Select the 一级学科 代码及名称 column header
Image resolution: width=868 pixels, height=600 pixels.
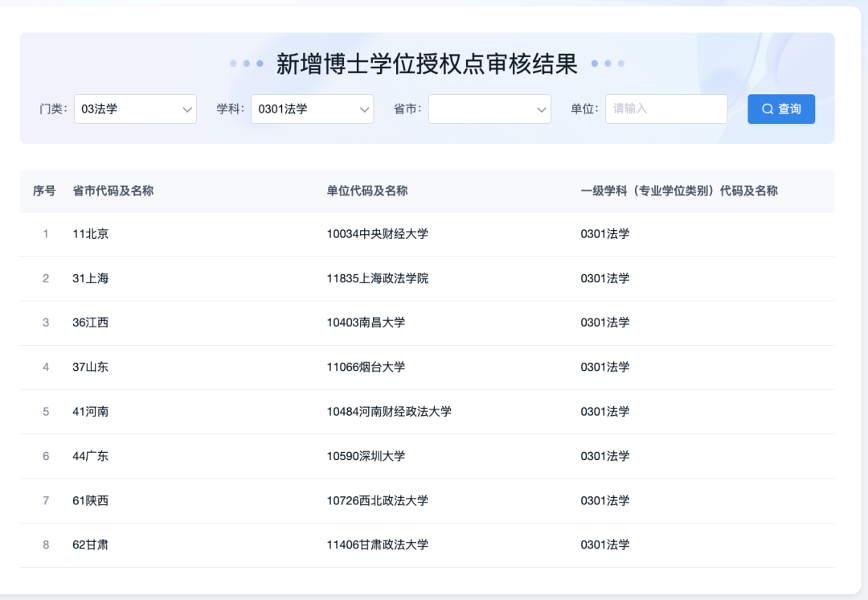(679, 191)
